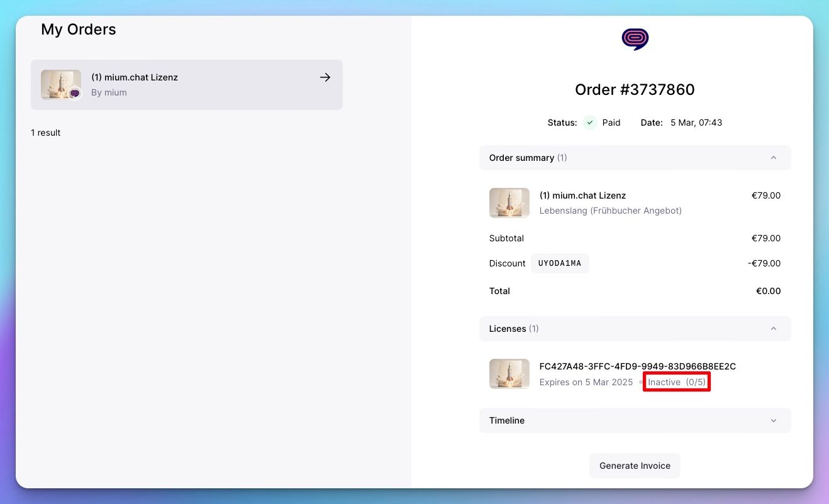Image resolution: width=829 pixels, height=504 pixels.
Task: Click the 'Inactive (0/5)' license status
Action: (677, 382)
